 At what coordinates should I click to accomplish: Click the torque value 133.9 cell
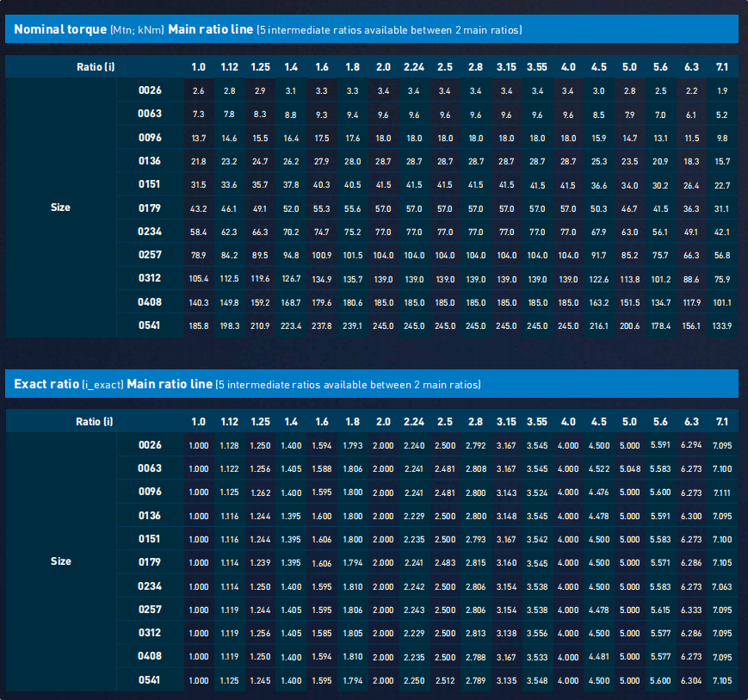(721, 325)
